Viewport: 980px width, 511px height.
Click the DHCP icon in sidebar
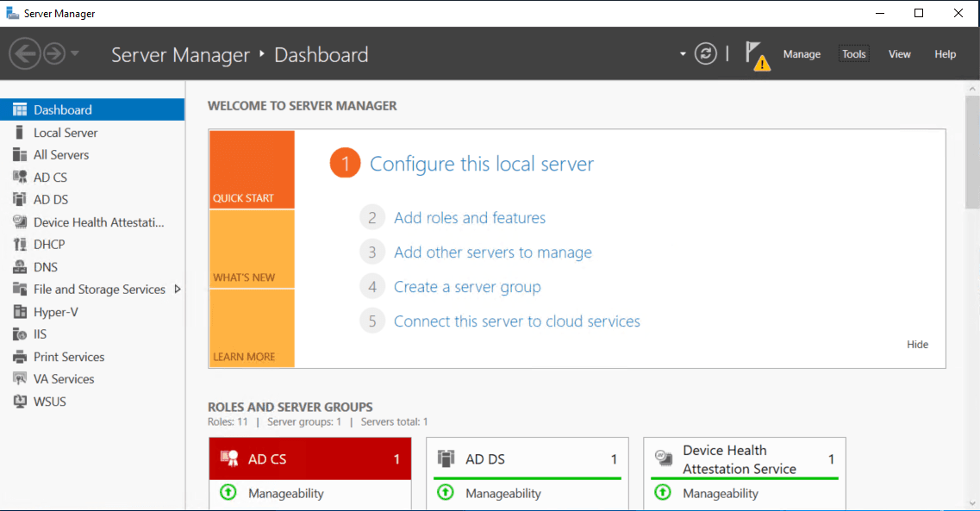20,244
